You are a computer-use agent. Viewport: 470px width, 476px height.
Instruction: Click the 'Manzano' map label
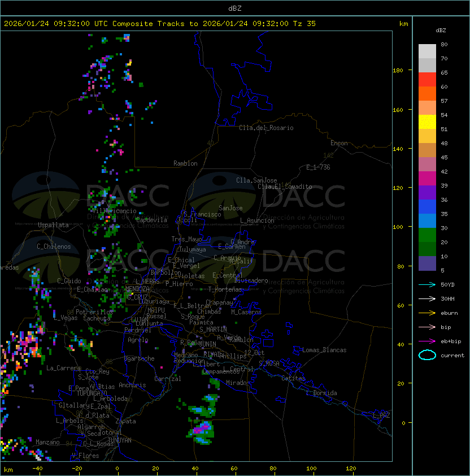tap(47, 442)
